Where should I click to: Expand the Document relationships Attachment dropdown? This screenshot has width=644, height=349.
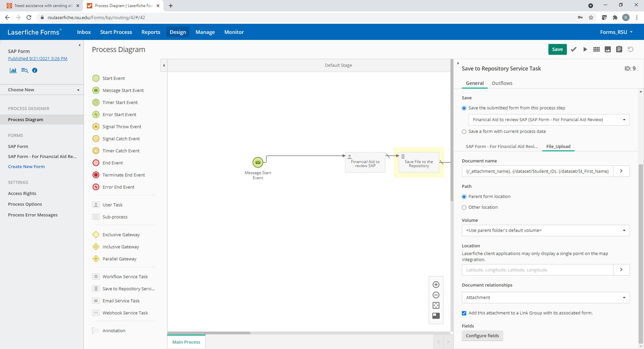[545, 298]
